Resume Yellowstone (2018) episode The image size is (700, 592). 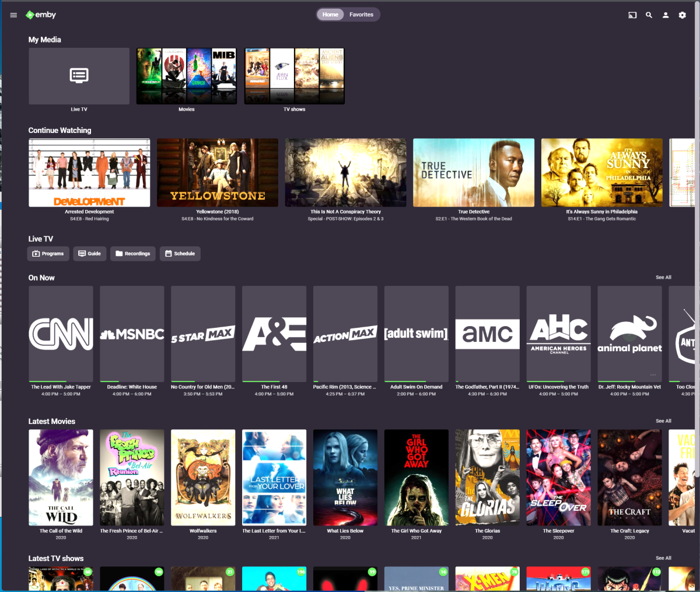click(x=218, y=173)
